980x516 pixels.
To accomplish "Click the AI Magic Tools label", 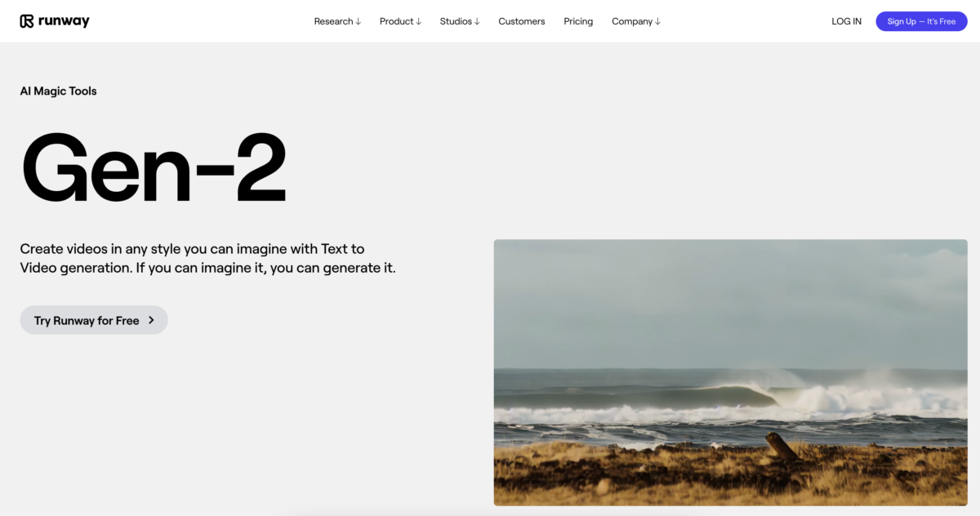I will pyautogui.click(x=58, y=91).
